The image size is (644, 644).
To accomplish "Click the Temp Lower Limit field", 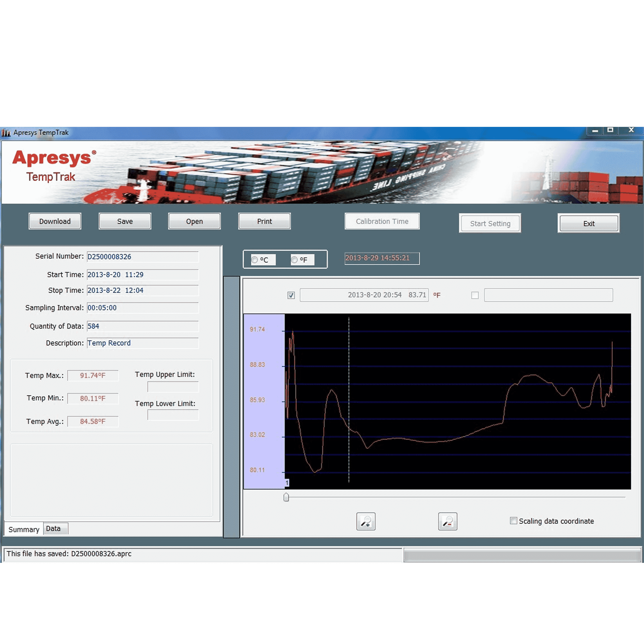I will pyautogui.click(x=173, y=415).
